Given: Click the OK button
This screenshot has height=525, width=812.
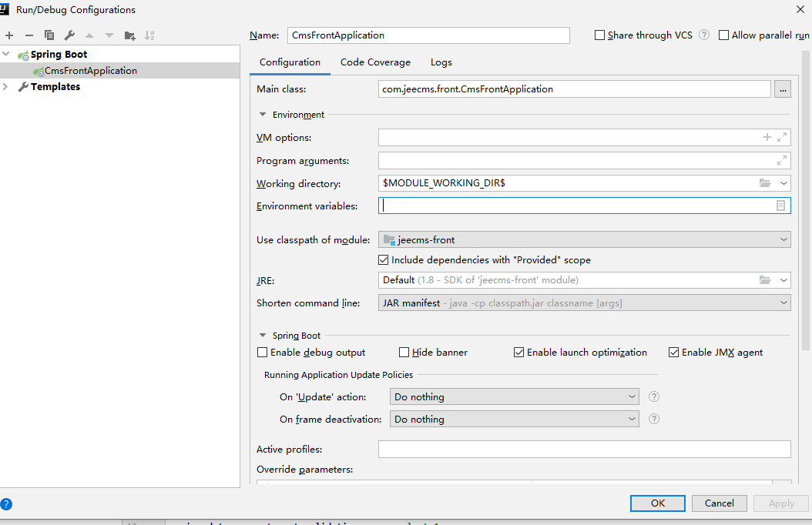Looking at the screenshot, I should point(657,503).
